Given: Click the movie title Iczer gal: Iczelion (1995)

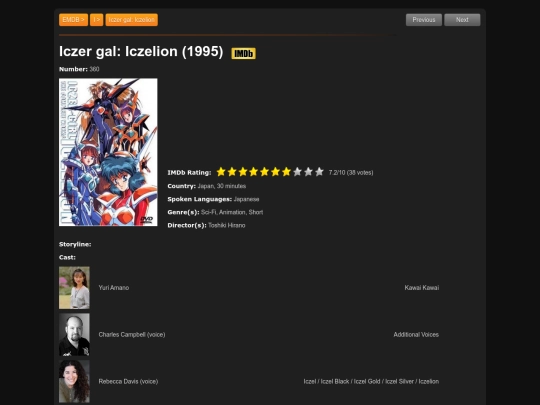Looking at the screenshot, I should (141, 51).
